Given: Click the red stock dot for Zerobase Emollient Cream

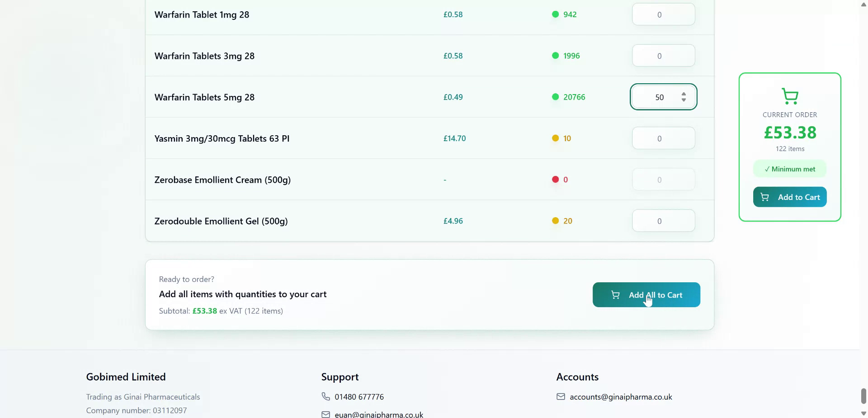Looking at the screenshot, I should click(555, 179).
